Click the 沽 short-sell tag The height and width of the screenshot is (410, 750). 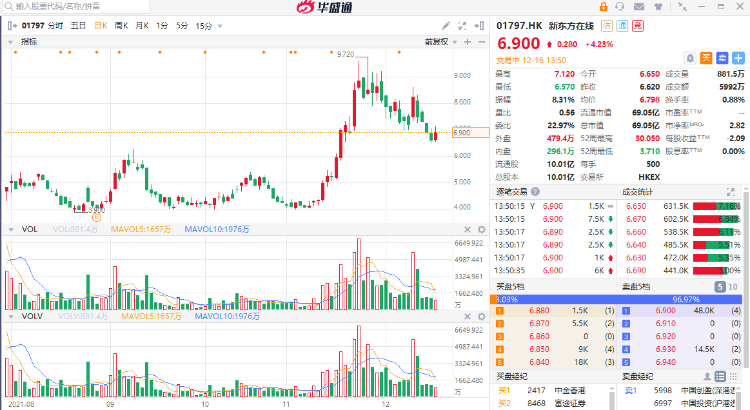607,26
